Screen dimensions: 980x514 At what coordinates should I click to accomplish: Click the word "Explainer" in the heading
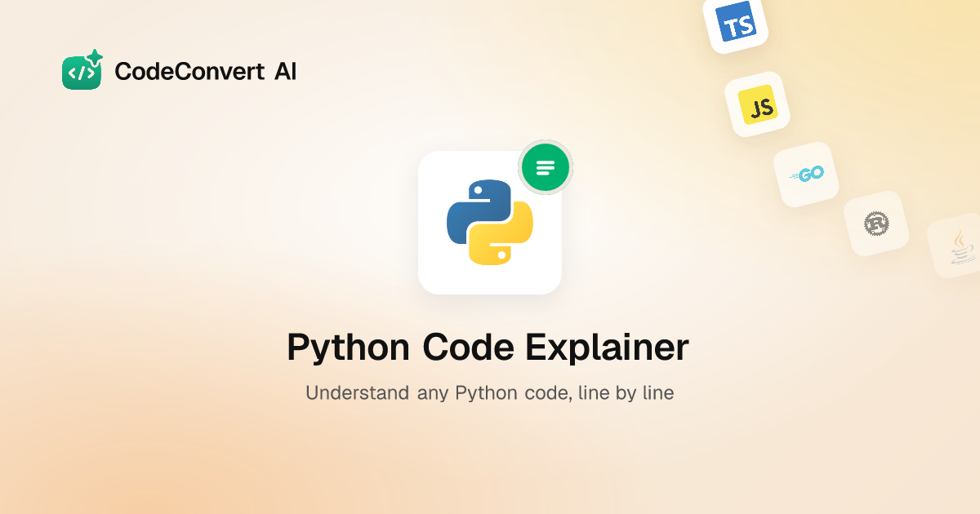pyautogui.click(x=608, y=348)
